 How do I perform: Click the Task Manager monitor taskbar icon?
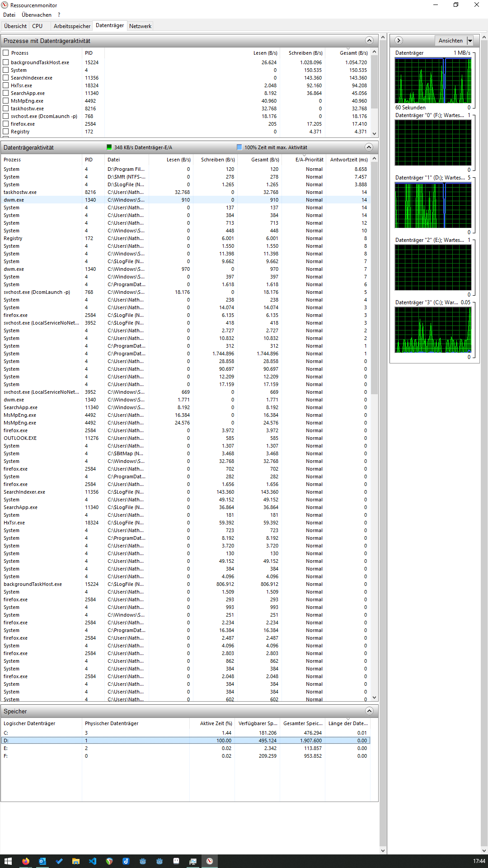192,861
